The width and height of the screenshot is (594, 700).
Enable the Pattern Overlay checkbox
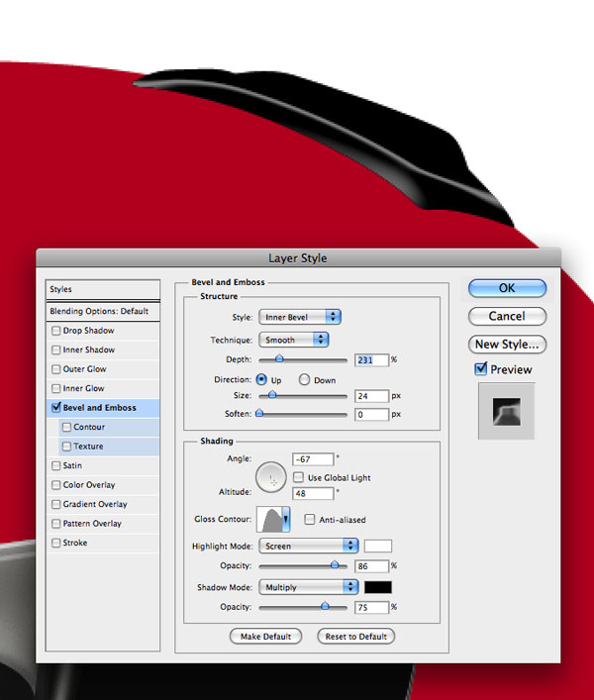(x=55, y=523)
